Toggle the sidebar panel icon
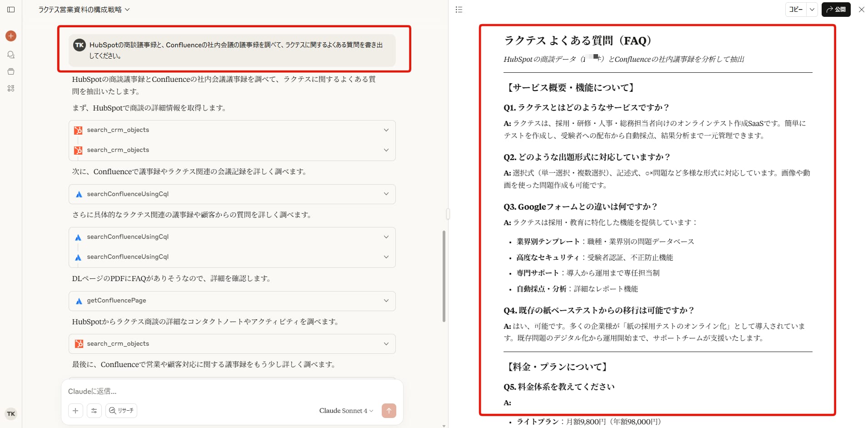This screenshot has height=428, width=868. click(x=11, y=10)
